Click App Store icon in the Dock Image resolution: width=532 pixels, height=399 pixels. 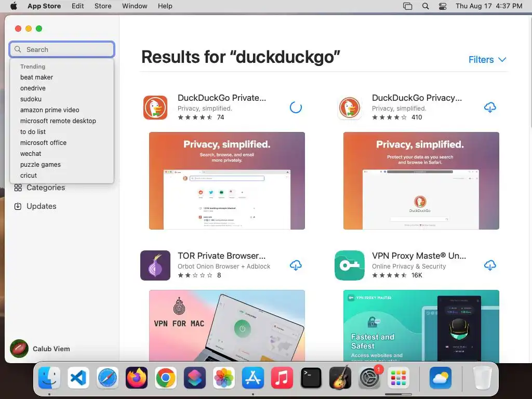pyautogui.click(x=253, y=378)
